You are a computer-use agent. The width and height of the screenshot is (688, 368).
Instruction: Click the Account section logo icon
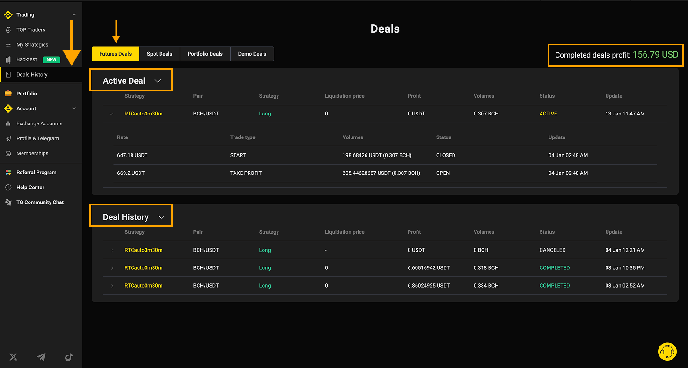tap(8, 108)
